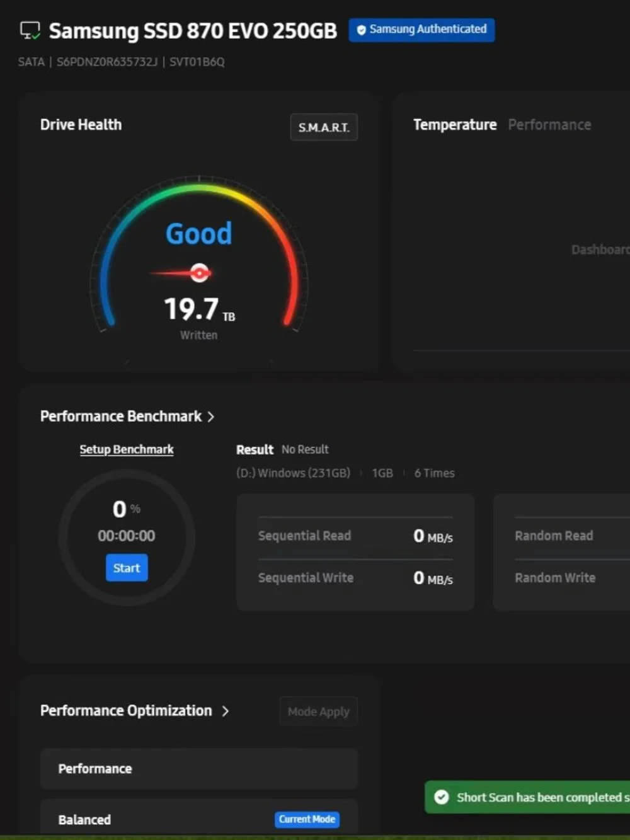Click the SATA interface label

pos(31,62)
